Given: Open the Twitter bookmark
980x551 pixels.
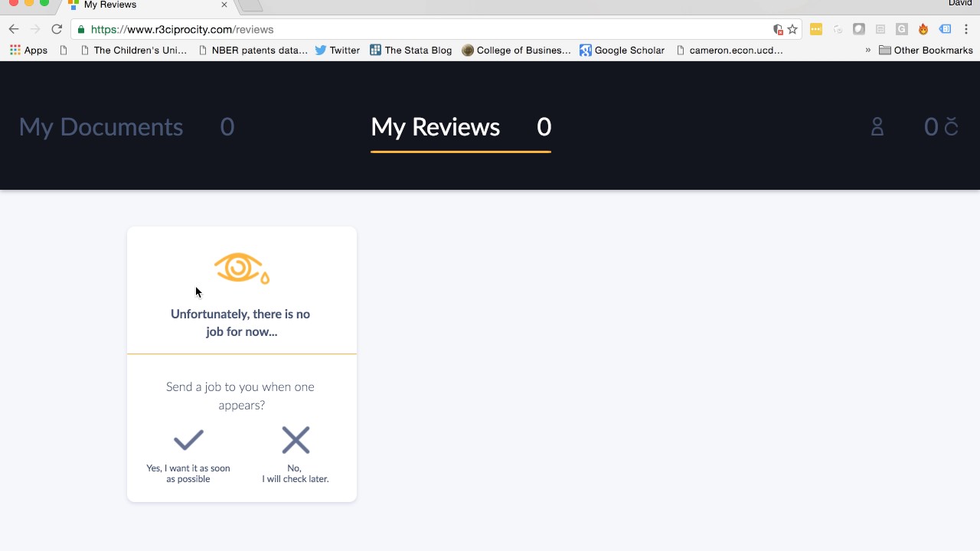Looking at the screenshot, I should (x=337, y=50).
